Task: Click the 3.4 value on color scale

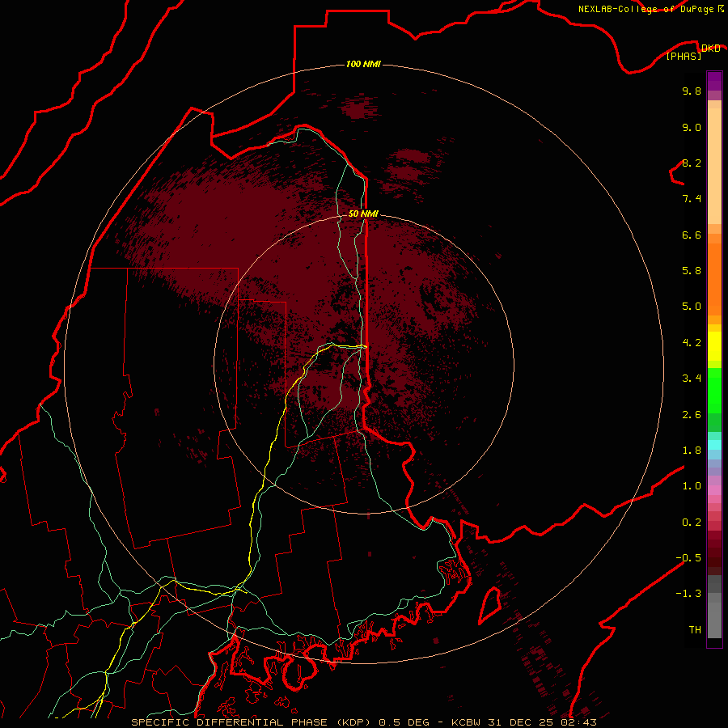Action: [692, 379]
